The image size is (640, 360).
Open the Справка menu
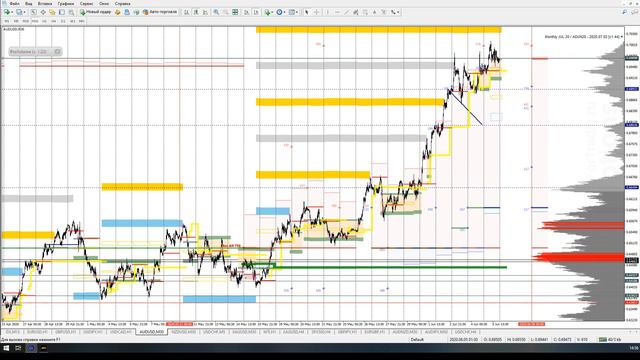122,3
